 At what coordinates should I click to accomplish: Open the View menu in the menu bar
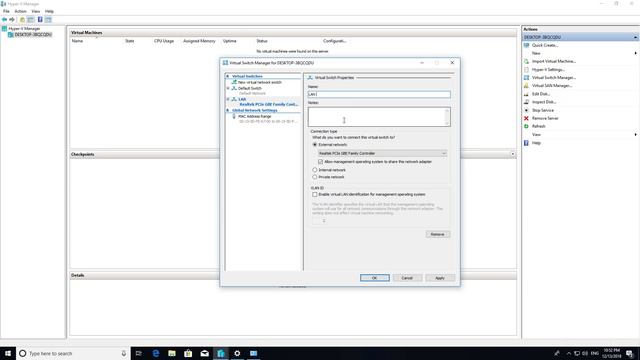coord(36,11)
